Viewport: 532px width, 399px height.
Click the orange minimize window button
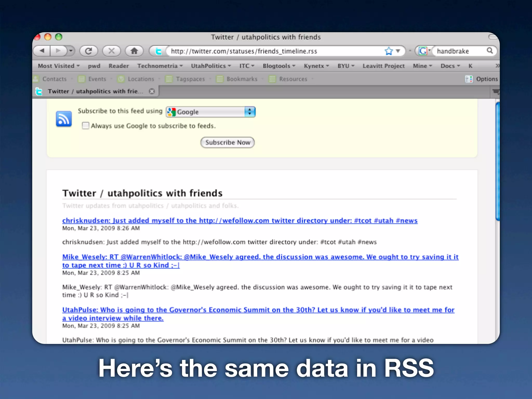pyautogui.click(x=48, y=37)
